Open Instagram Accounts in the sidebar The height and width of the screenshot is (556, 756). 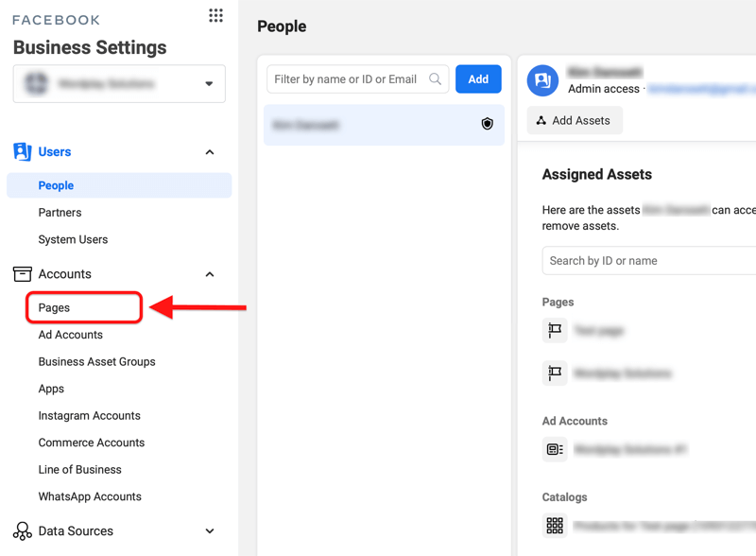[89, 415]
